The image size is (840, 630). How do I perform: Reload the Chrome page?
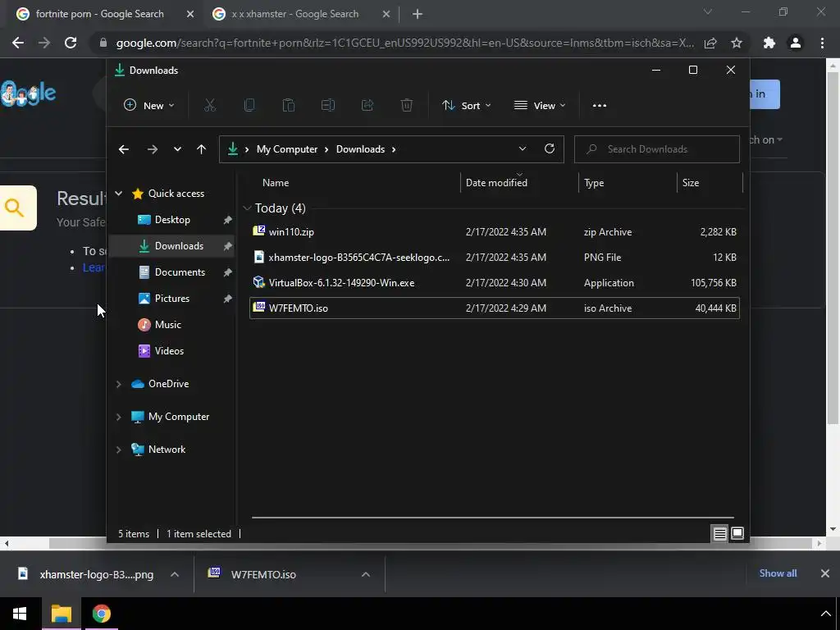tap(71, 43)
